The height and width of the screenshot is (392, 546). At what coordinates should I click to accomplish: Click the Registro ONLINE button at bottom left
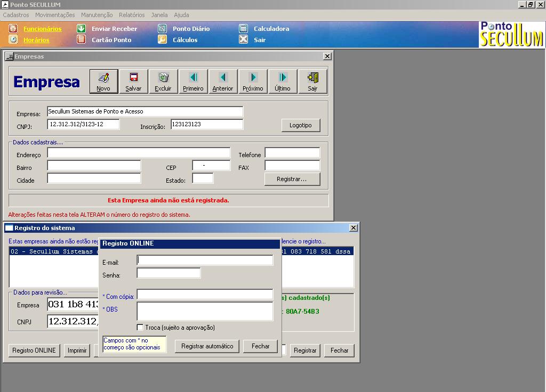click(34, 350)
